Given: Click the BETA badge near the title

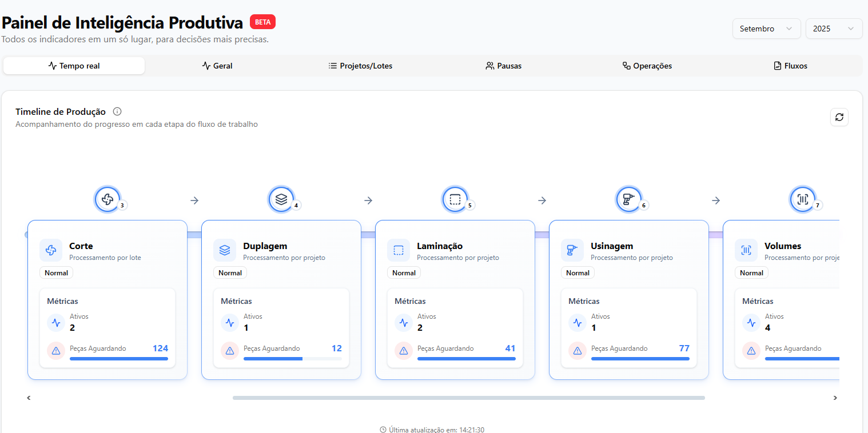Looking at the screenshot, I should point(262,22).
